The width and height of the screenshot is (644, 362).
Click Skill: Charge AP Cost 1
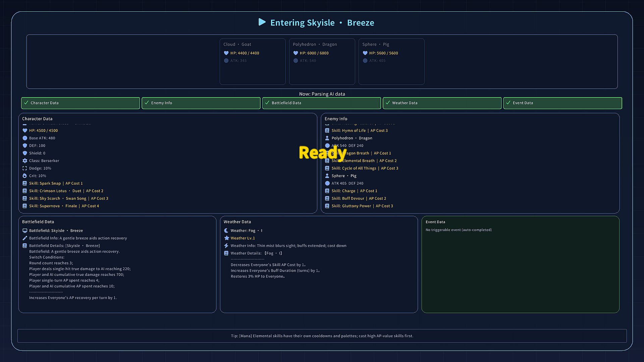(355, 191)
